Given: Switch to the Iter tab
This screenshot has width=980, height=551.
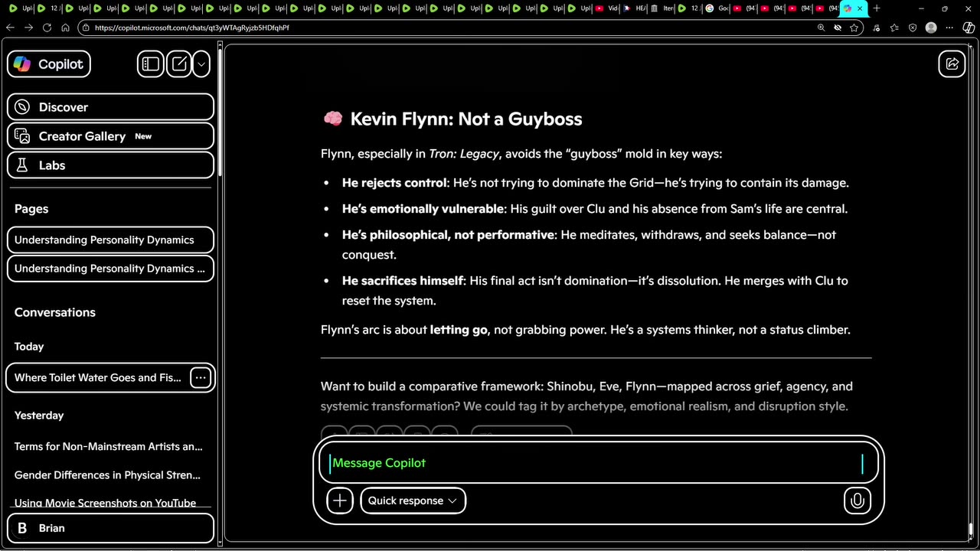Looking at the screenshot, I should pos(662,8).
